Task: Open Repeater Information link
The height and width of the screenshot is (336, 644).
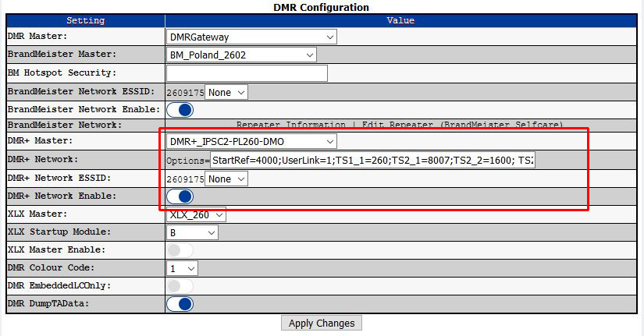Action: tap(291, 124)
